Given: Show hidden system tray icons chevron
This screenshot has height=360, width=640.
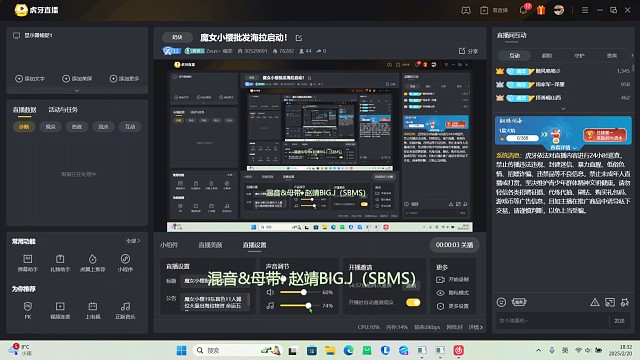Looking at the screenshot, I should 539,350.
